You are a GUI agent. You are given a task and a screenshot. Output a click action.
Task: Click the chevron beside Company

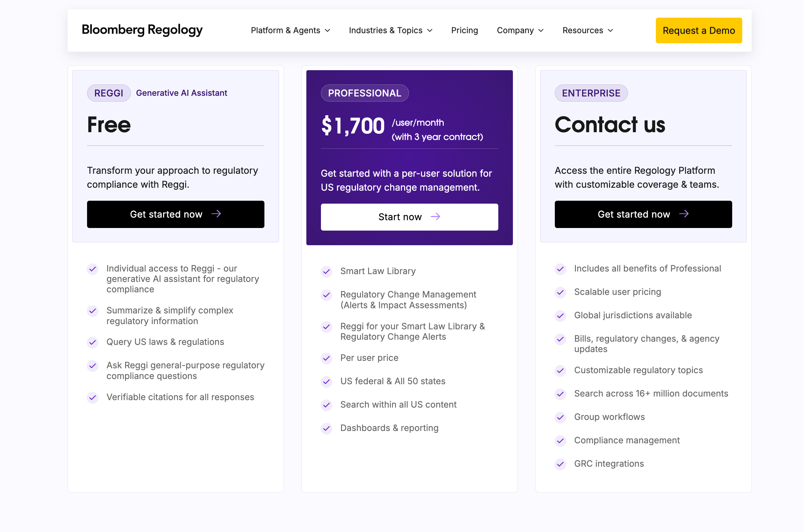coord(541,31)
